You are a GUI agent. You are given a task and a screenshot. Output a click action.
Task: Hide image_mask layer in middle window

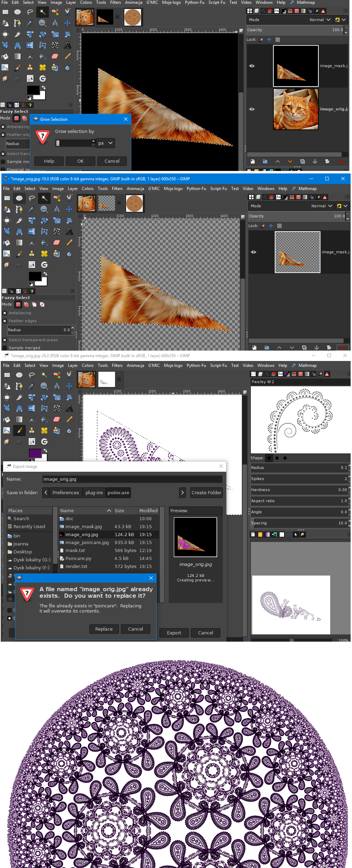[254, 252]
